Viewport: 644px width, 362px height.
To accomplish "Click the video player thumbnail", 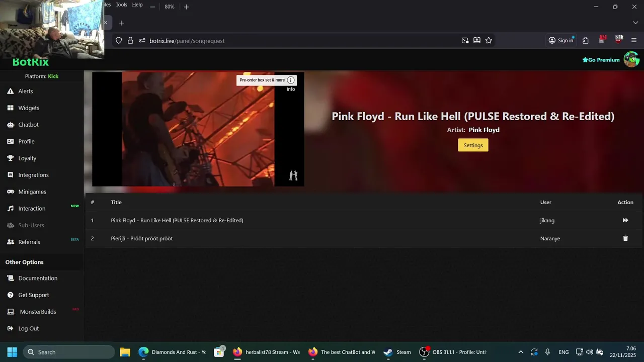I will coord(198,129).
